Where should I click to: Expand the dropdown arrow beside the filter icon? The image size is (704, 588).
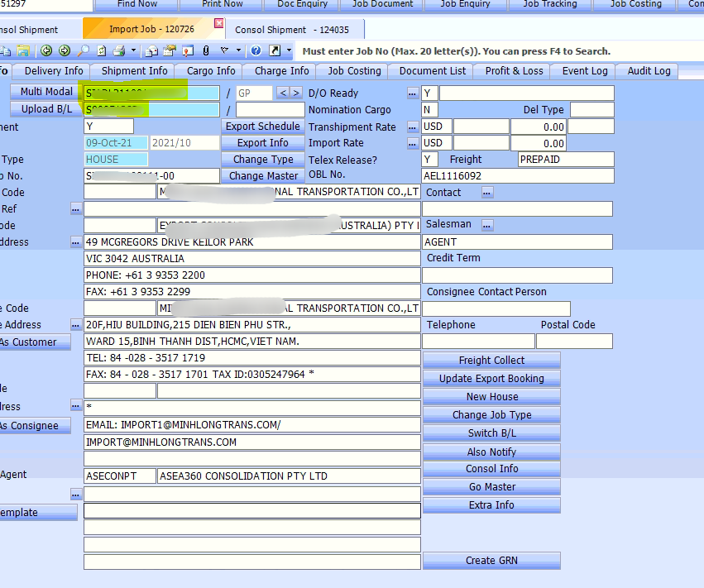(238, 51)
